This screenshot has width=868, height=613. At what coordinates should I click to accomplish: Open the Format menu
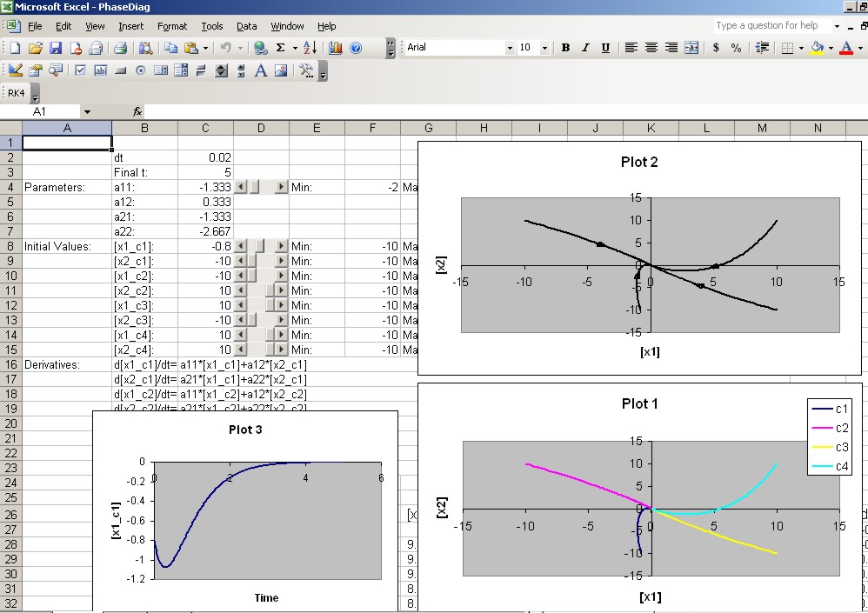click(x=172, y=26)
